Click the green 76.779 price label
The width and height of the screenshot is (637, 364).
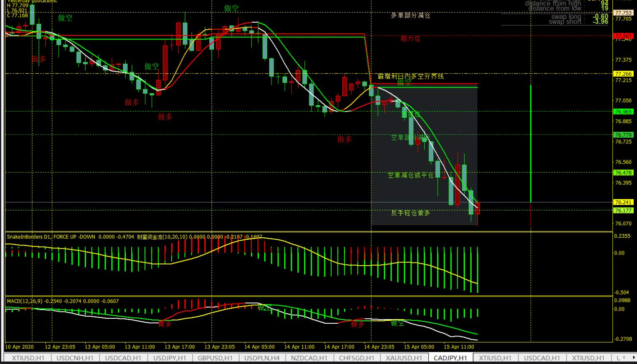[623, 135]
